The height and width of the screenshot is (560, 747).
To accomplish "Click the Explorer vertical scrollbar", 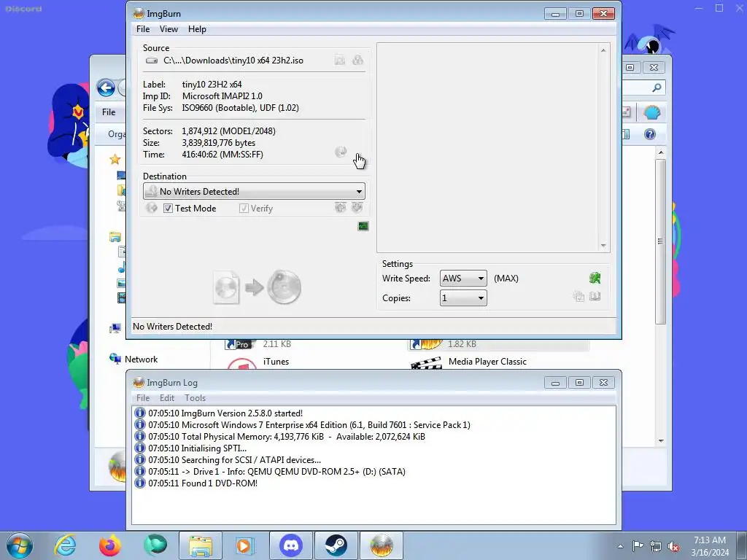I will [661, 243].
